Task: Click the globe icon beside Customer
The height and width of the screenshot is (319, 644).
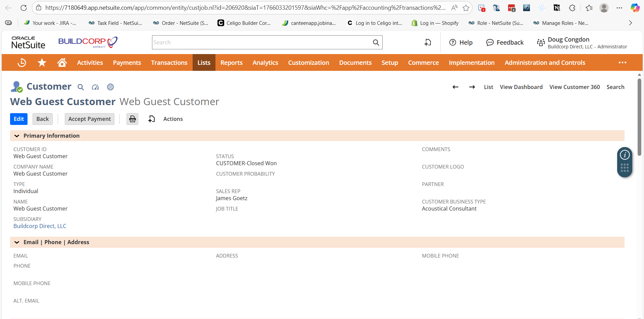Action: [110, 87]
